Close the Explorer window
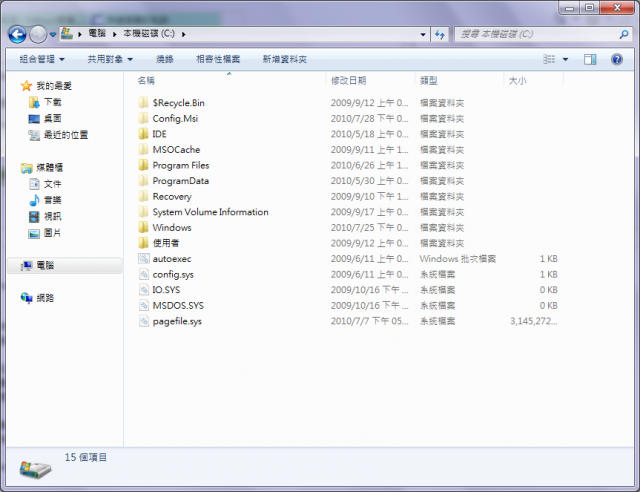640x492 pixels. point(618,8)
